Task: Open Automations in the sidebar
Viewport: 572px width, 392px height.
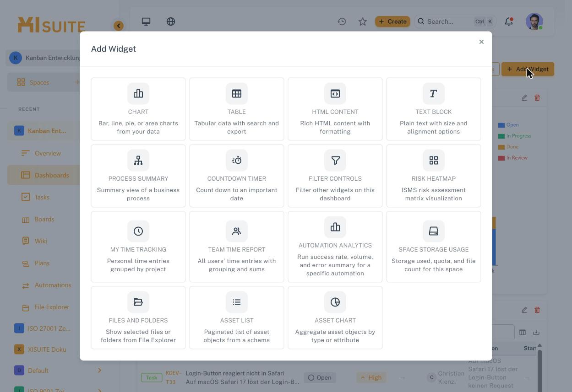Action: coord(53,285)
